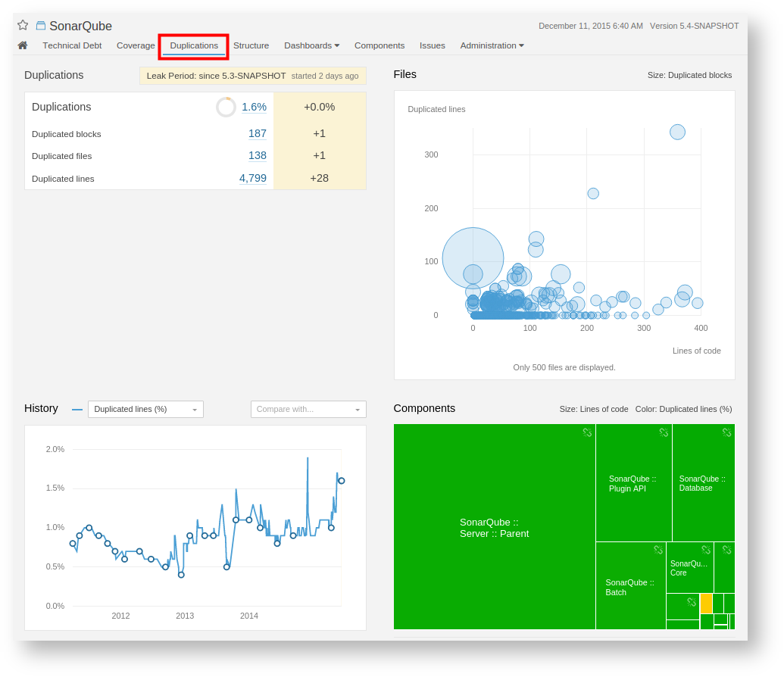
Task: Click the Size: Lines of code label
Action: [594, 409]
